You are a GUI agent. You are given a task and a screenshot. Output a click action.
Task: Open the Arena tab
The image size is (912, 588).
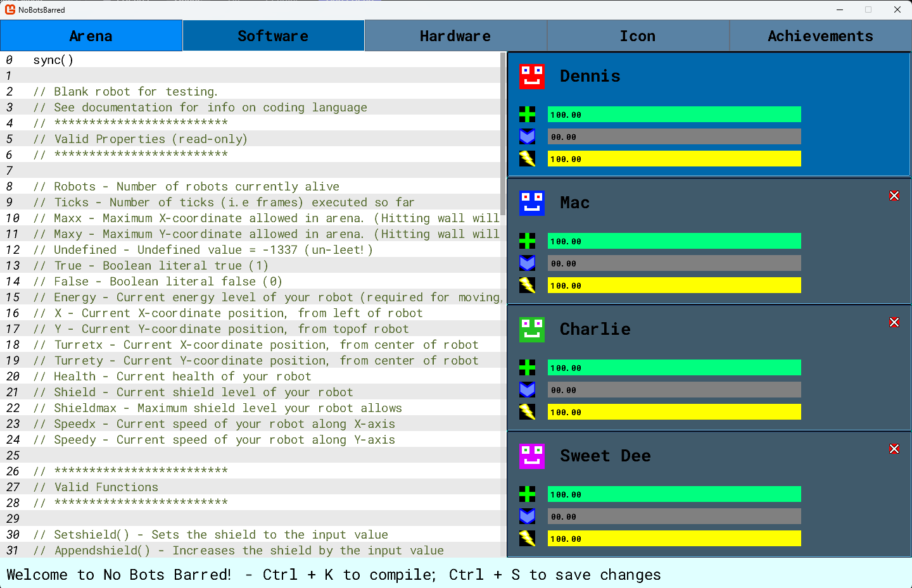tap(91, 35)
